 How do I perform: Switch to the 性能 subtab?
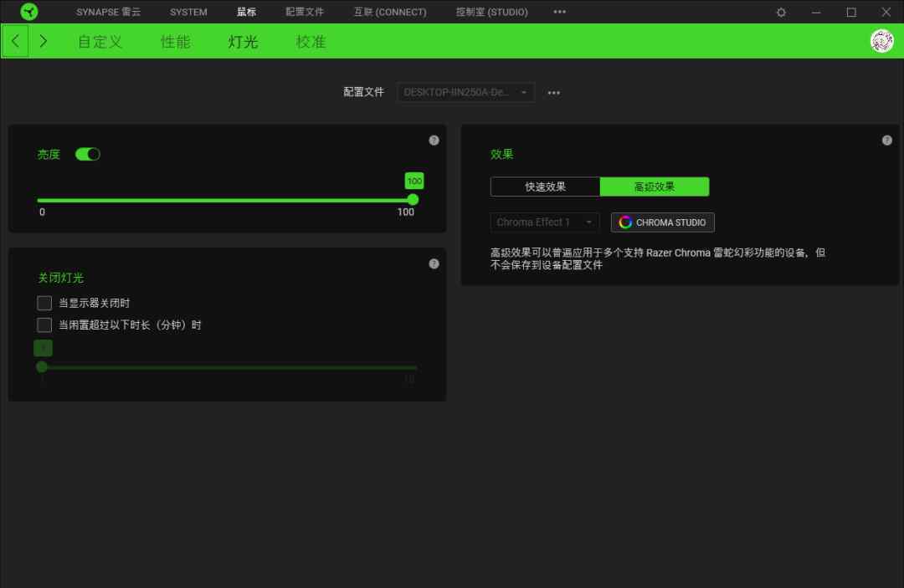pos(175,42)
